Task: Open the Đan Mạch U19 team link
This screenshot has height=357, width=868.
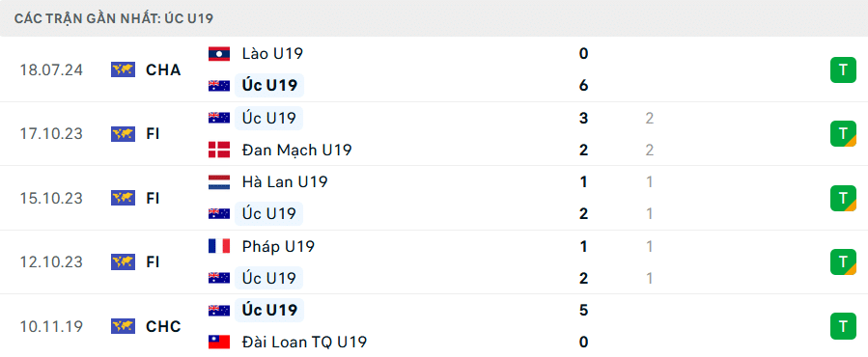Action: pyautogui.click(x=296, y=150)
